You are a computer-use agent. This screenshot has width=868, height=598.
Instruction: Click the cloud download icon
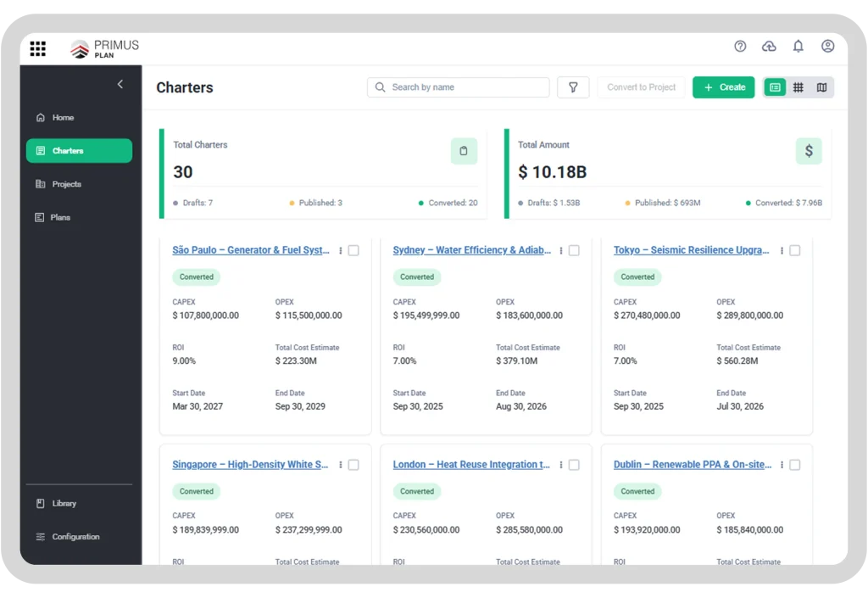pos(769,47)
